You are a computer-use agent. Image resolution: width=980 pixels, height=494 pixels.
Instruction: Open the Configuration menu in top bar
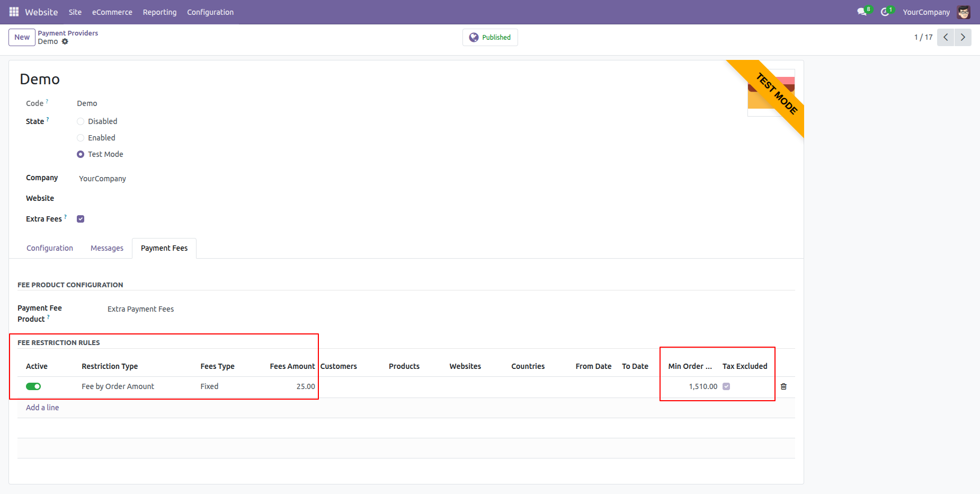[210, 12]
